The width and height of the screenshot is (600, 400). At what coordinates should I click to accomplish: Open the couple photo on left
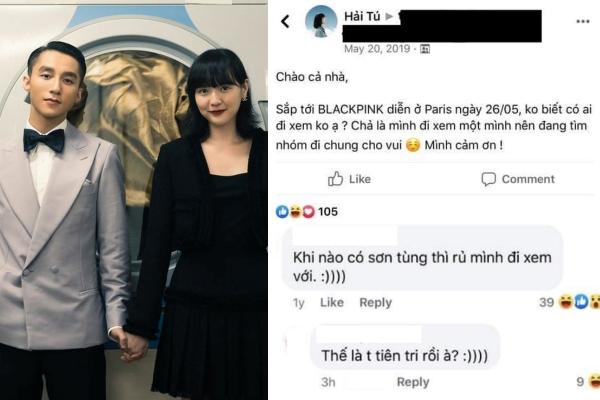(134, 200)
